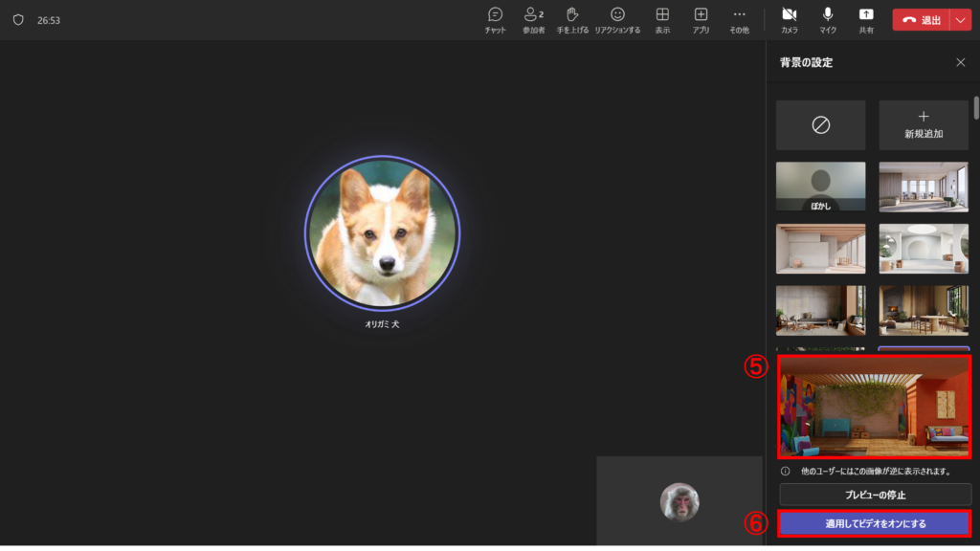
Task: Open the apps (アプリ) menu
Action: [x=701, y=19]
